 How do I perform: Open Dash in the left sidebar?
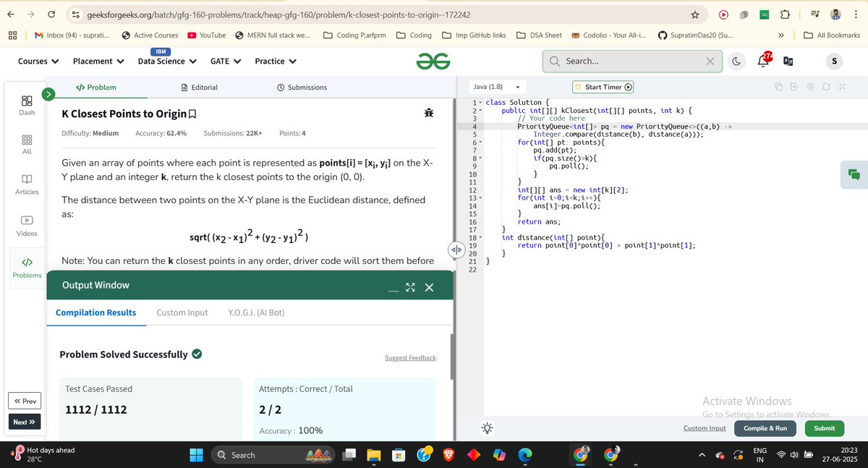(x=26, y=106)
